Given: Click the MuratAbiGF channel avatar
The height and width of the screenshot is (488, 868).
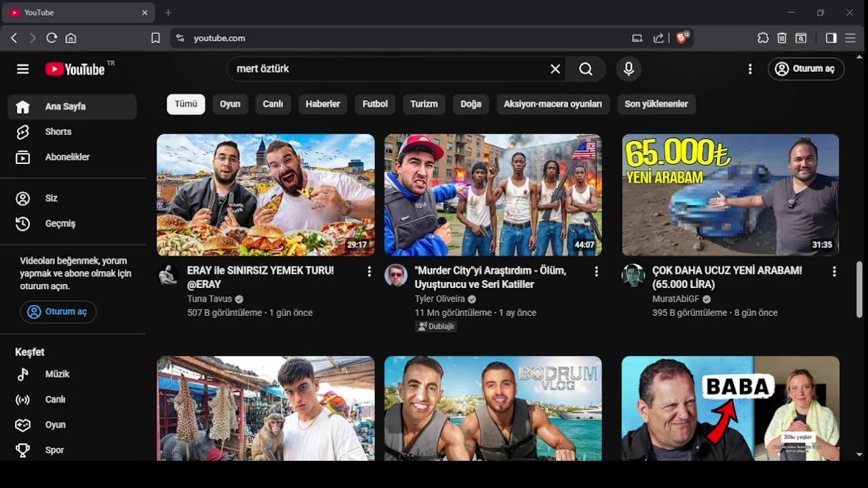Looking at the screenshot, I should tap(633, 275).
